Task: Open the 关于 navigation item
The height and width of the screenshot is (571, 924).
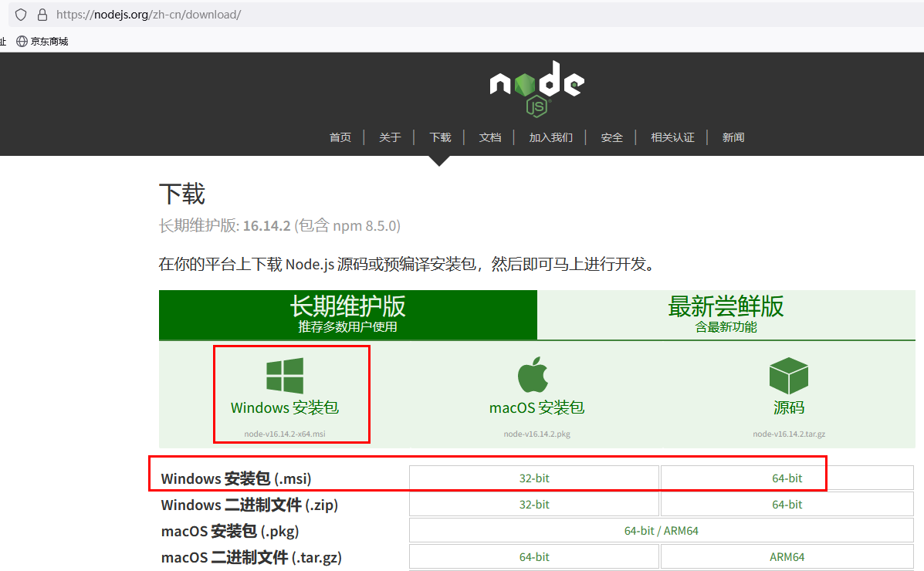Action: click(390, 137)
